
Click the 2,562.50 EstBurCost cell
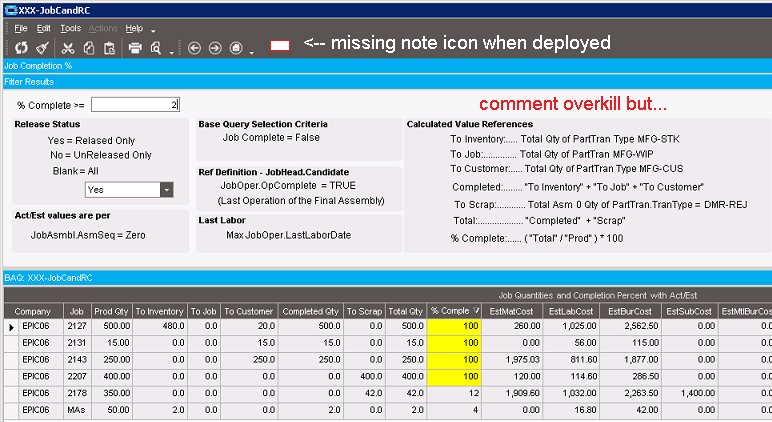tap(630, 326)
